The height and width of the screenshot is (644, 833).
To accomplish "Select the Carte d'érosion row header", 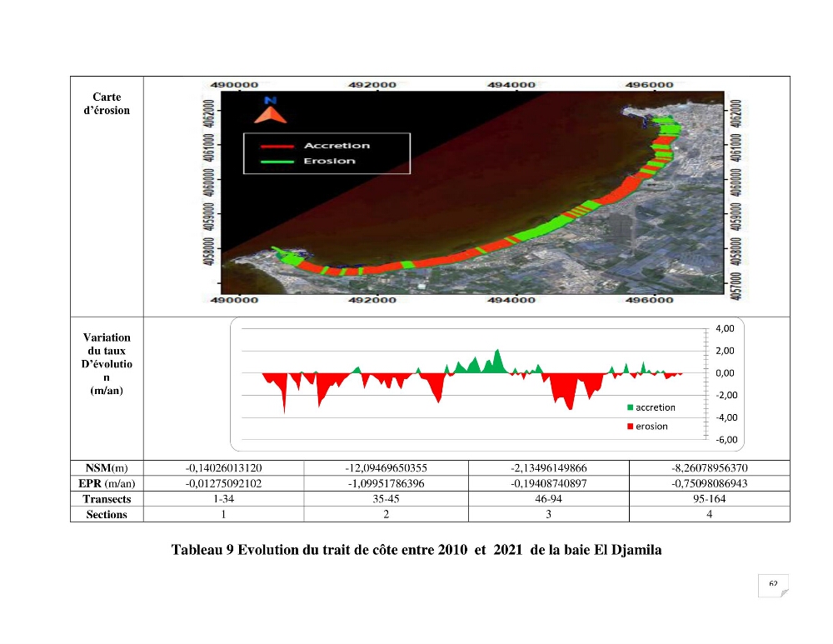I will 107,197.
